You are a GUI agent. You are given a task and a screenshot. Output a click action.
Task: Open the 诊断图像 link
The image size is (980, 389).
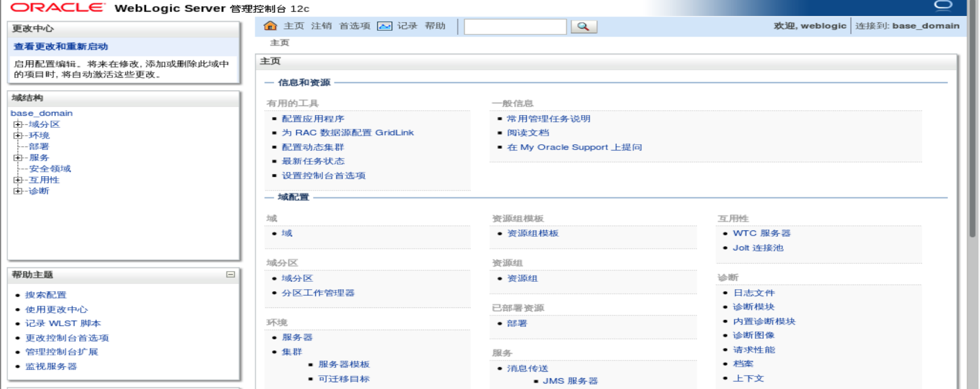click(x=754, y=335)
